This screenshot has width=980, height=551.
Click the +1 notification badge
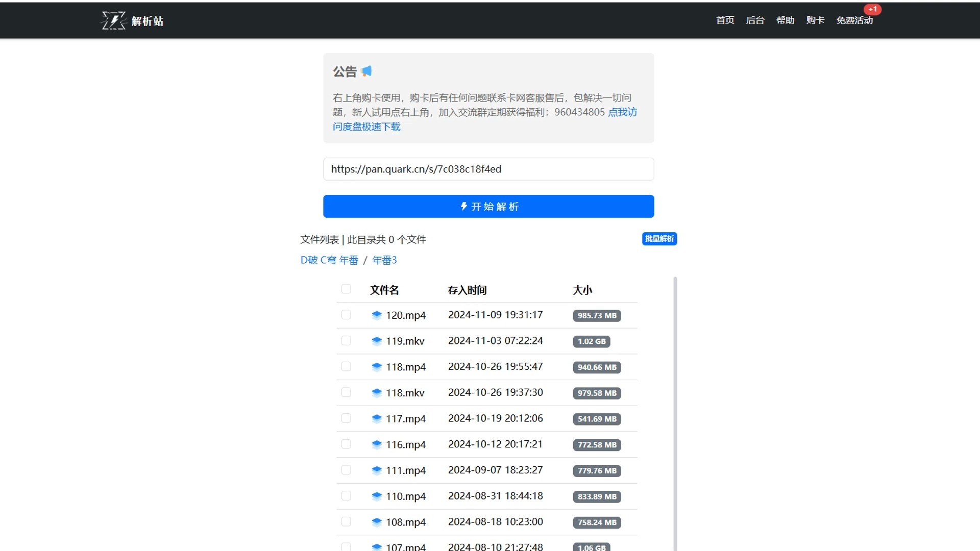pos(872,9)
